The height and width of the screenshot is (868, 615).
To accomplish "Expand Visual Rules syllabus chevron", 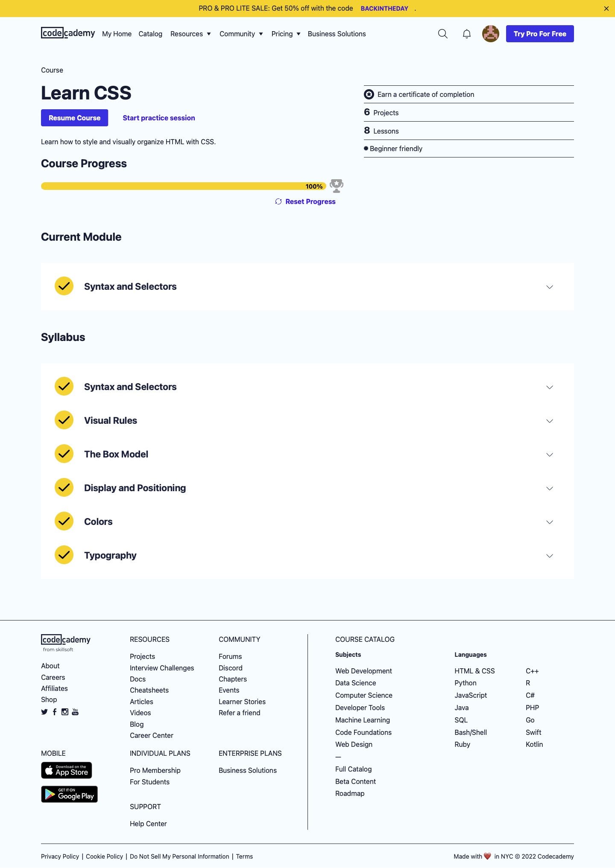I will click(550, 421).
